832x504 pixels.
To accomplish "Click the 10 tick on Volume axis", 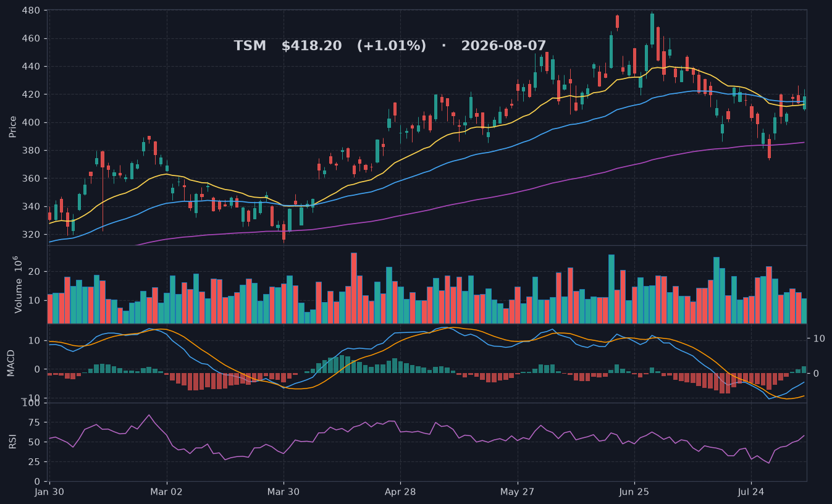I will (x=34, y=300).
